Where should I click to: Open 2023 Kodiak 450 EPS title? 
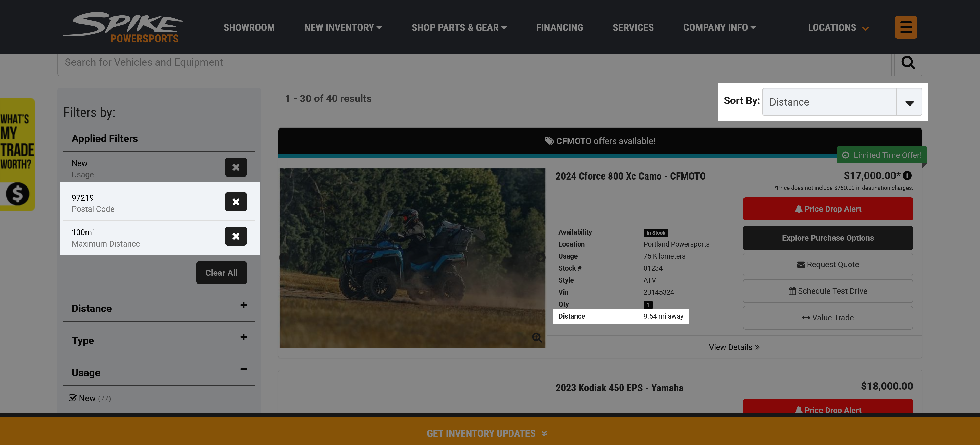coord(619,388)
